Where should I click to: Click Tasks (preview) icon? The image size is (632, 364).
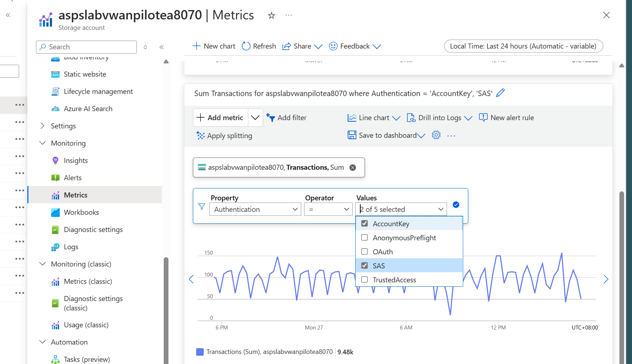point(55,359)
